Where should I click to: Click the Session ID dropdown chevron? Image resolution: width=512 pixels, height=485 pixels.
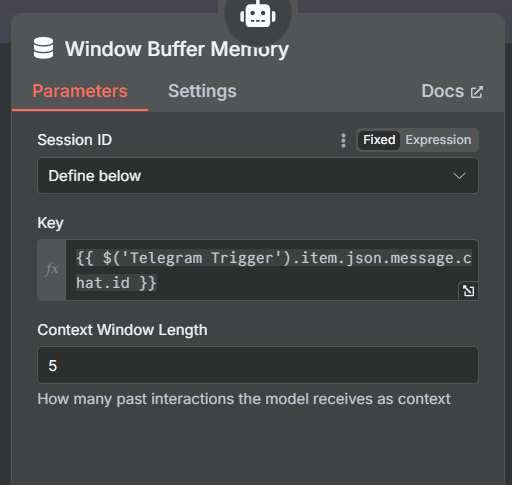pos(459,176)
